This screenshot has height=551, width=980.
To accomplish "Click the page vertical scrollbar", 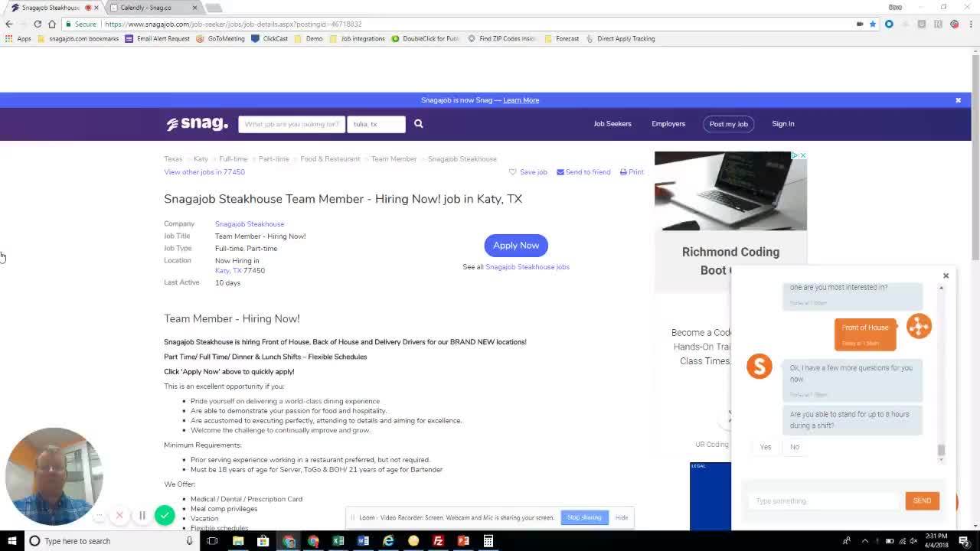I will pyautogui.click(x=975, y=156).
